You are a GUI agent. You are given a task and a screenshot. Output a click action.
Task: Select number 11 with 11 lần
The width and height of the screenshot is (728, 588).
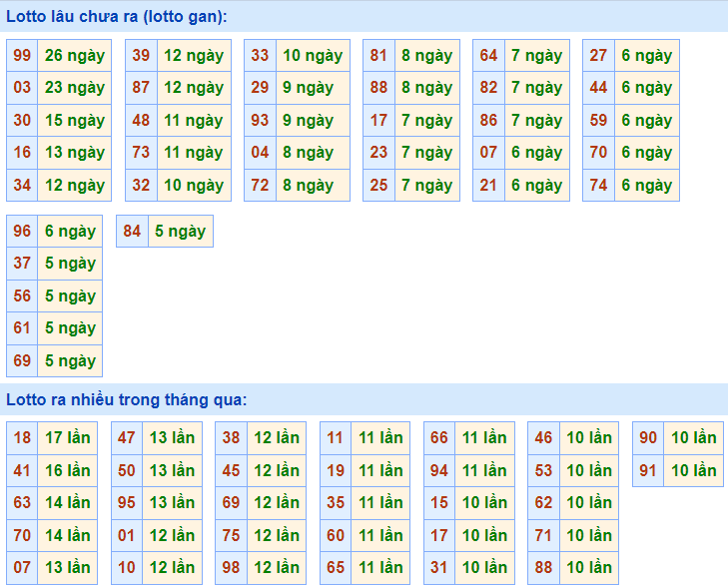click(336, 437)
